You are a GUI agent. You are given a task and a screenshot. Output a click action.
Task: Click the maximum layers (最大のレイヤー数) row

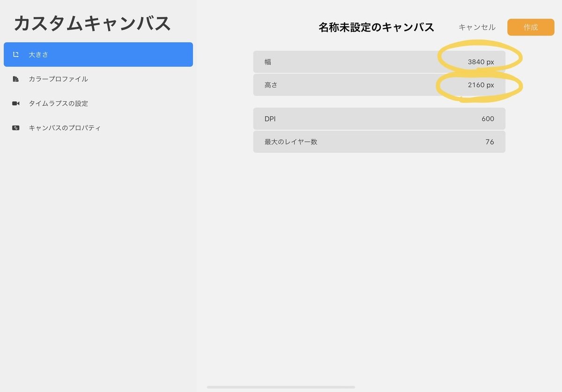[379, 142]
